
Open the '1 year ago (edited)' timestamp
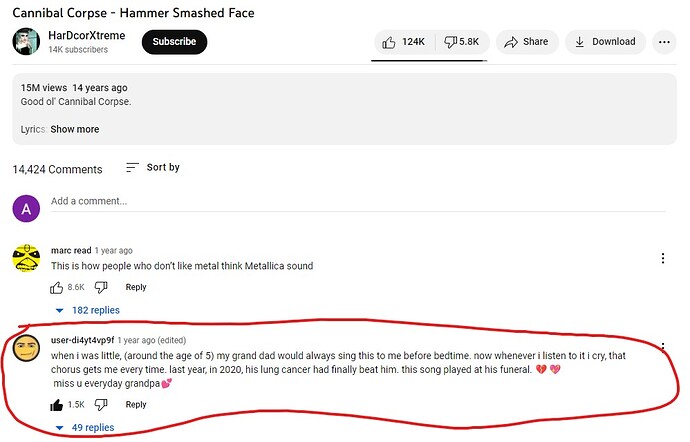pyautogui.click(x=152, y=340)
